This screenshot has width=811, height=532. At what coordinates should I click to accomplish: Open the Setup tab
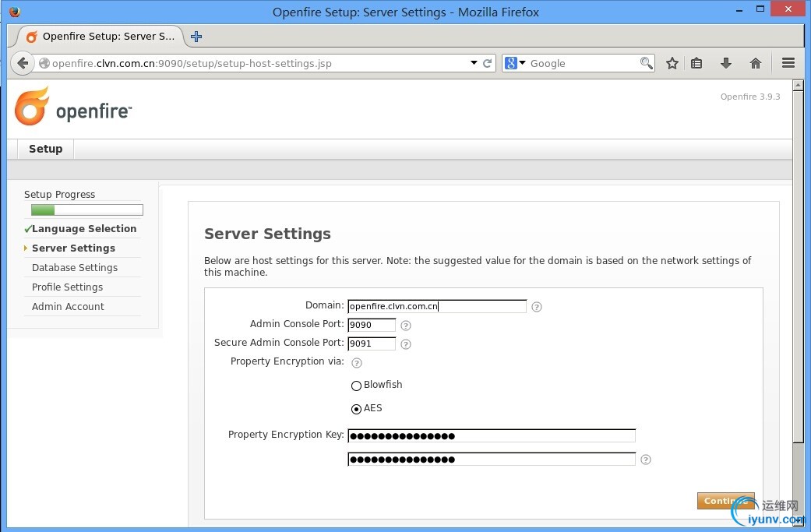[x=45, y=149]
